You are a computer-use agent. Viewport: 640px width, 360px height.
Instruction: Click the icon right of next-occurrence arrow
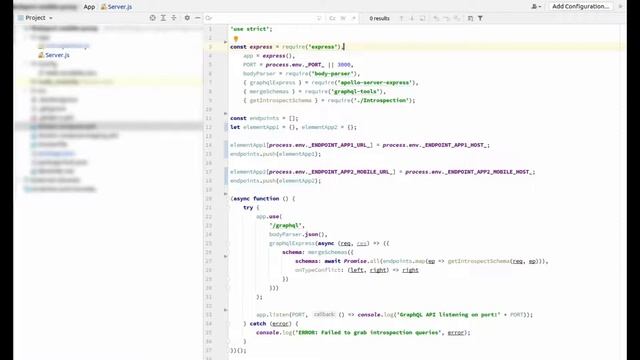point(422,18)
